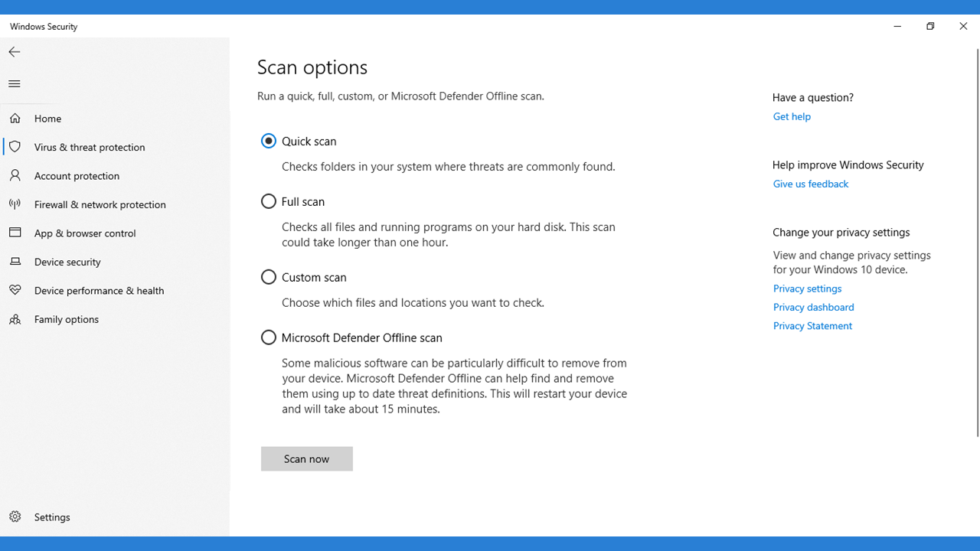This screenshot has width=980, height=551.
Task: Click the Scan now button
Action: click(306, 458)
